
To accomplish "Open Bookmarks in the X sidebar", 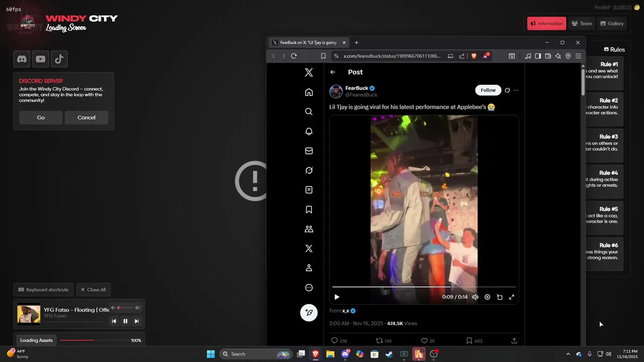I will 309,209.
